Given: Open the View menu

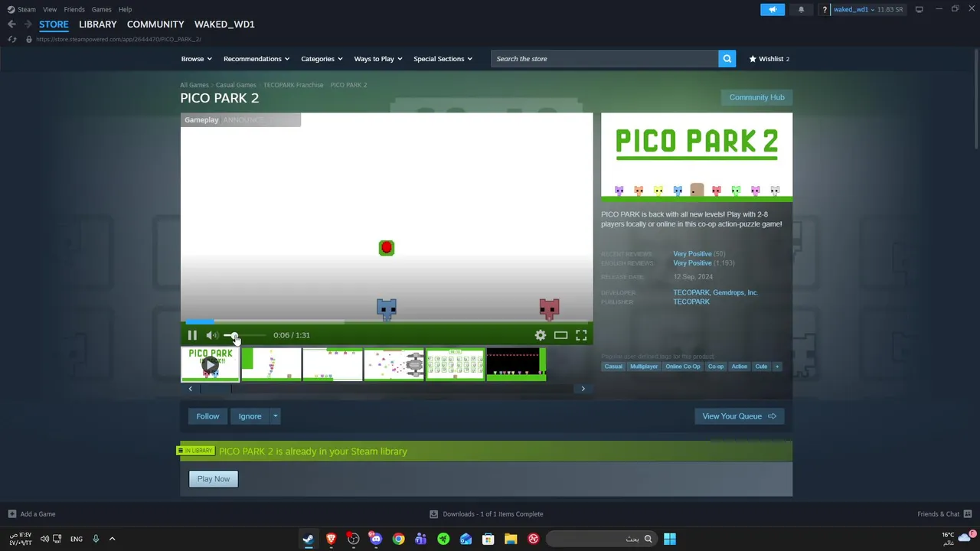Looking at the screenshot, I should [x=50, y=9].
